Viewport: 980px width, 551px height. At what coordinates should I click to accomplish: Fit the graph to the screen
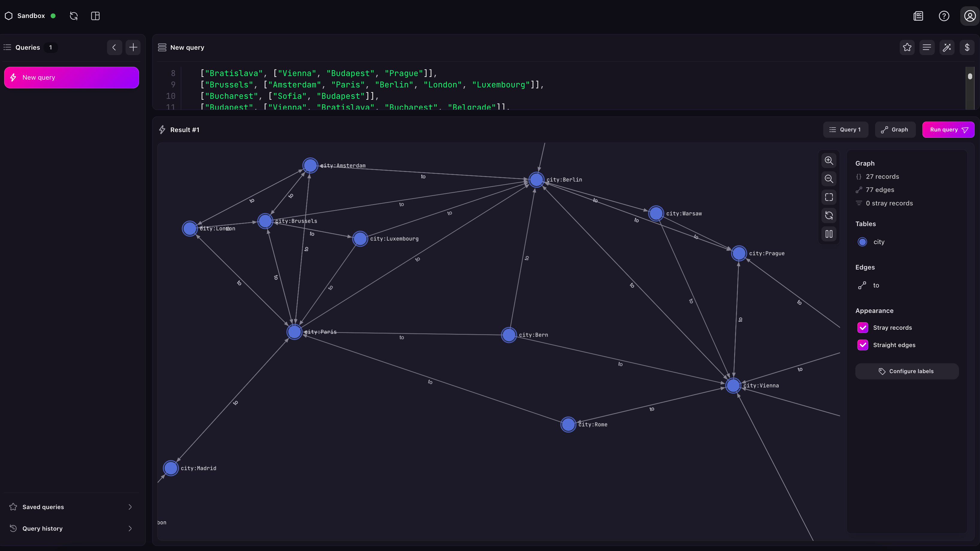click(x=829, y=197)
